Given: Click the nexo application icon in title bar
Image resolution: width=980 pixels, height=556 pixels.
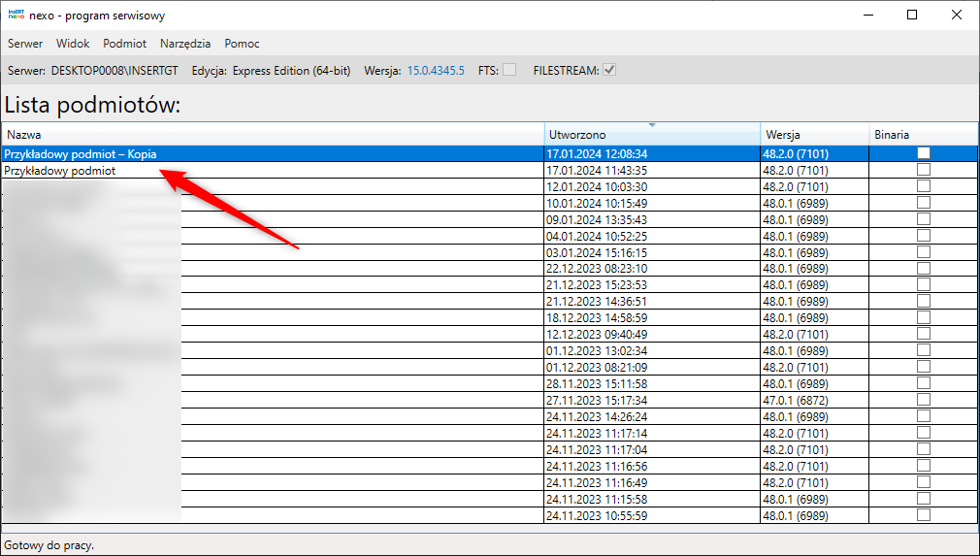Looking at the screenshot, I should pyautogui.click(x=16, y=15).
